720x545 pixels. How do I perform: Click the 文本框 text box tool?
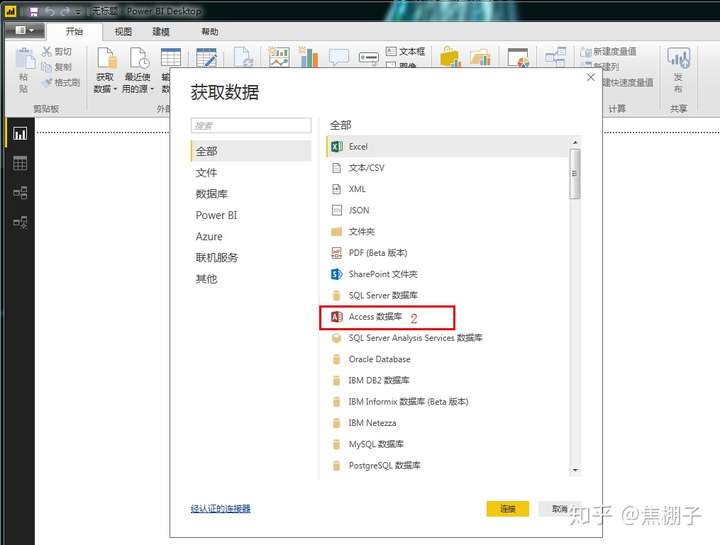pos(405,51)
